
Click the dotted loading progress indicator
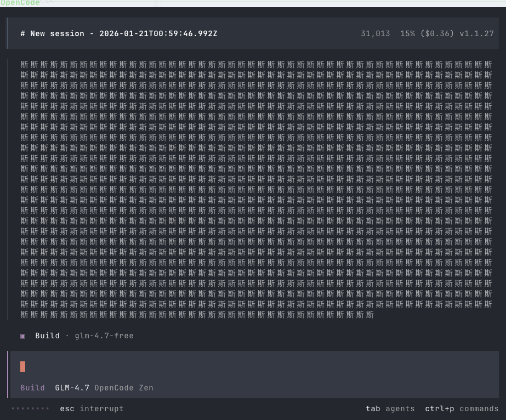click(x=30, y=408)
